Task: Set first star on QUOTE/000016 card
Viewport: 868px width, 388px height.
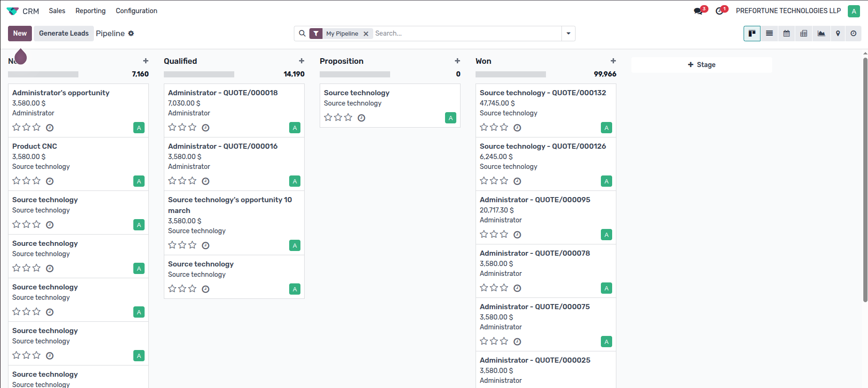Action: (172, 181)
